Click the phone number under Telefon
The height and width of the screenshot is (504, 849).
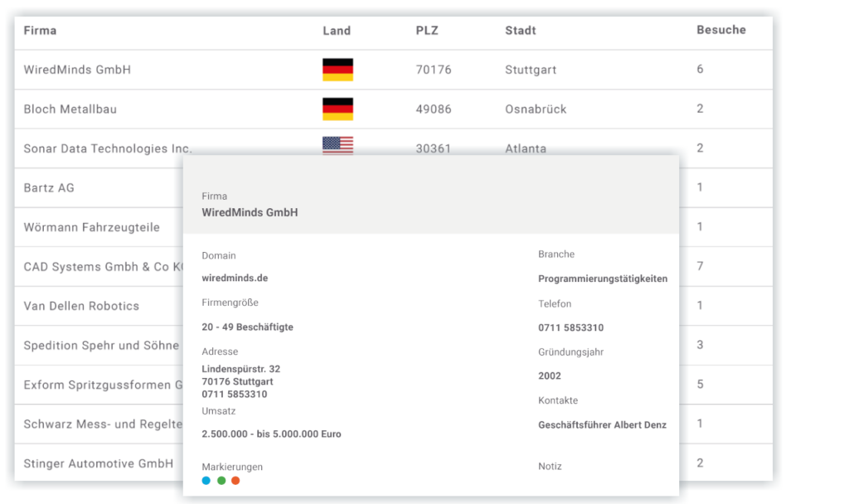click(x=570, y=327)
